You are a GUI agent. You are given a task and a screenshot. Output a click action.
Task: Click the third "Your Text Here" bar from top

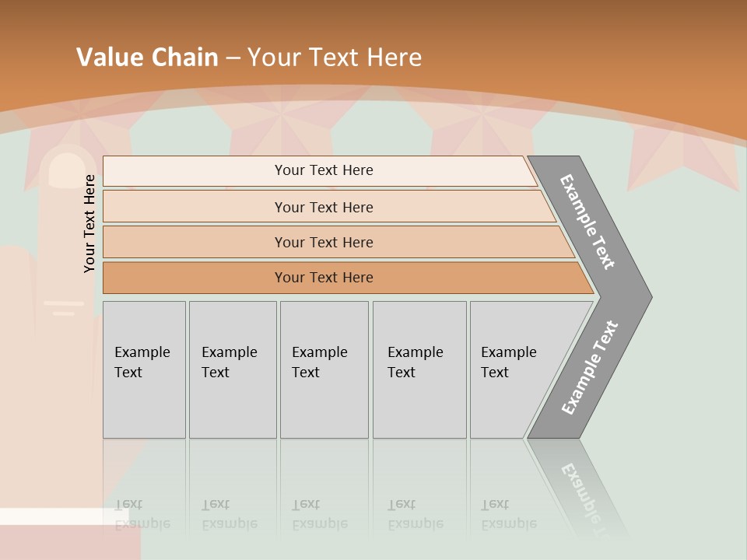323,242
